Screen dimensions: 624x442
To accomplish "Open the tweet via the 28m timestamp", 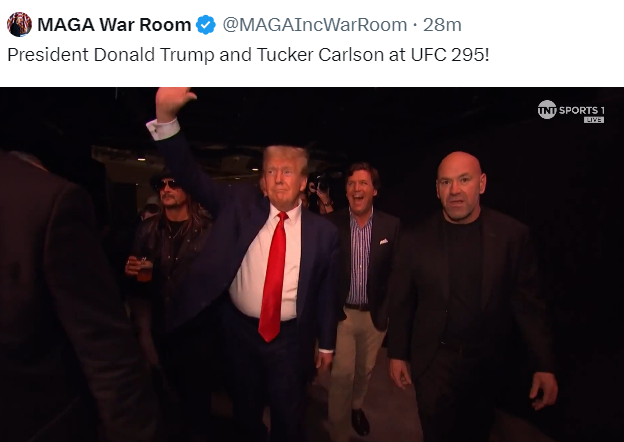I will click(x=442, y=25).
